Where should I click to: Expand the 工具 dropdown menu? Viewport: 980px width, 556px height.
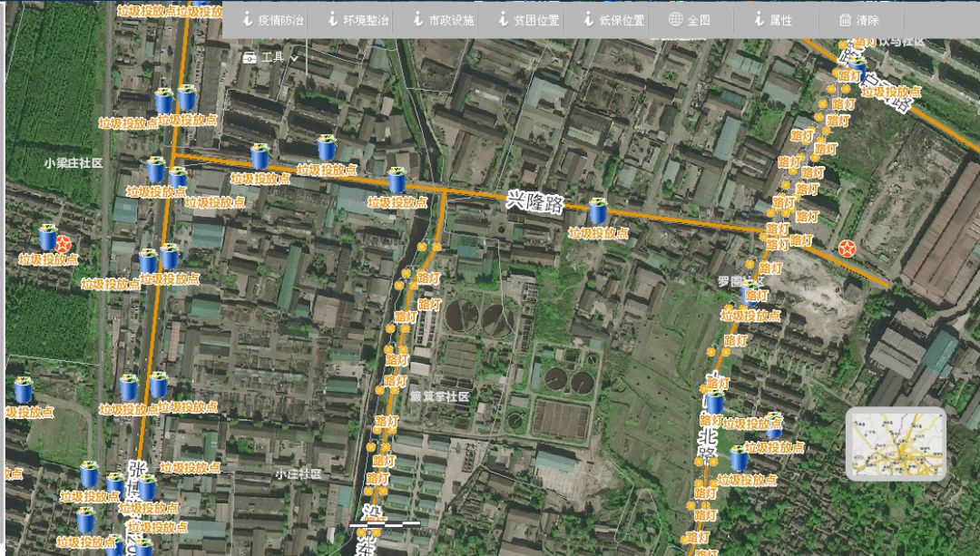point(271,57)
